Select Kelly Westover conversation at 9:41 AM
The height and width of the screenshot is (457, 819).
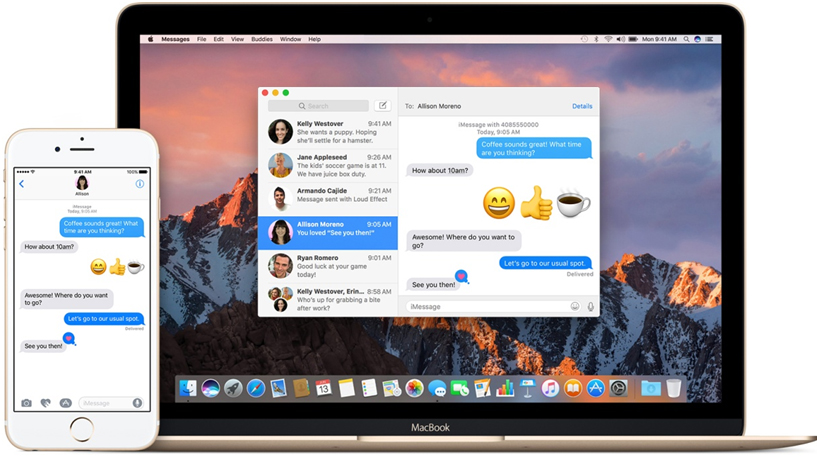328,132
